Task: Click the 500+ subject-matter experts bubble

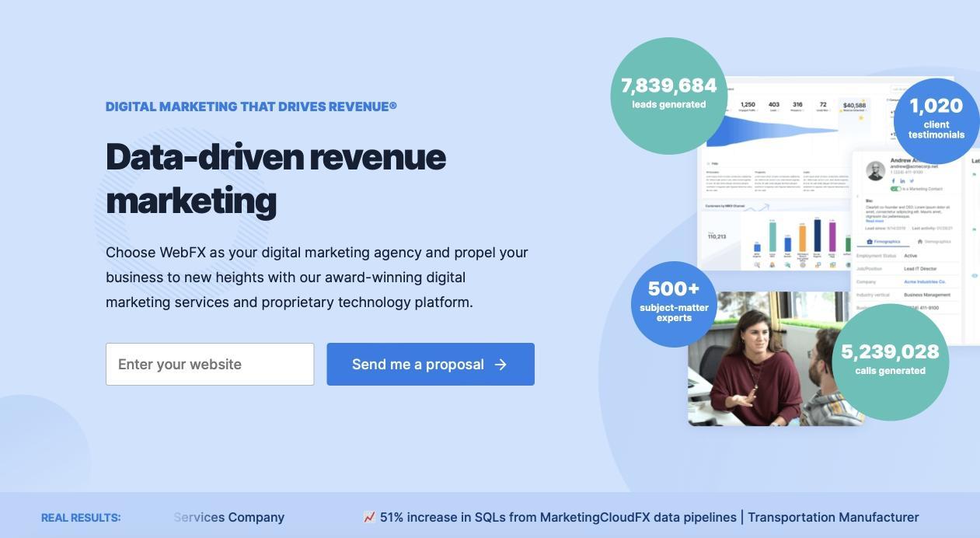Action: pos(673,303)
